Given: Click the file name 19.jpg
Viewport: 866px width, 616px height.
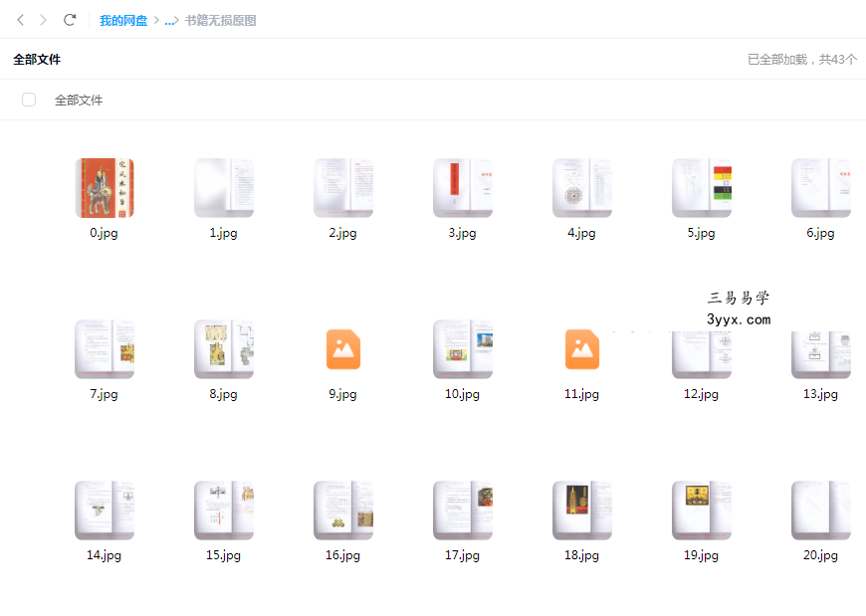Looking at the screenshot, I should coord(702,555).
